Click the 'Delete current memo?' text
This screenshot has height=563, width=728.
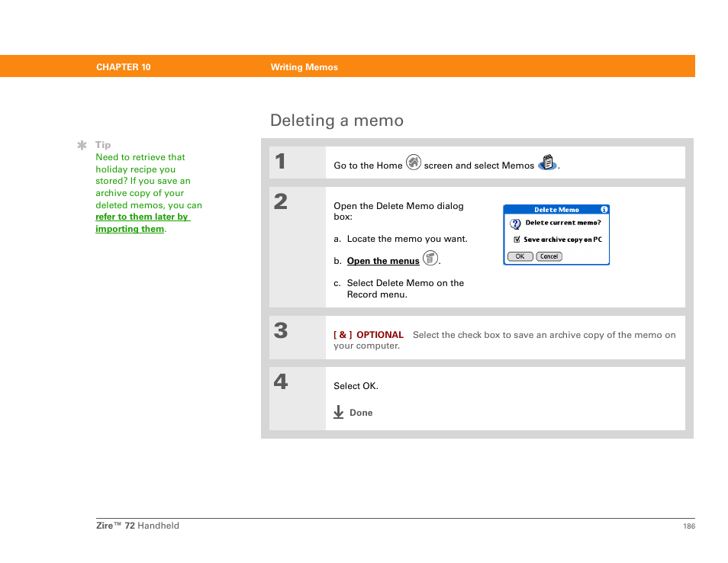tap(563, 223)
